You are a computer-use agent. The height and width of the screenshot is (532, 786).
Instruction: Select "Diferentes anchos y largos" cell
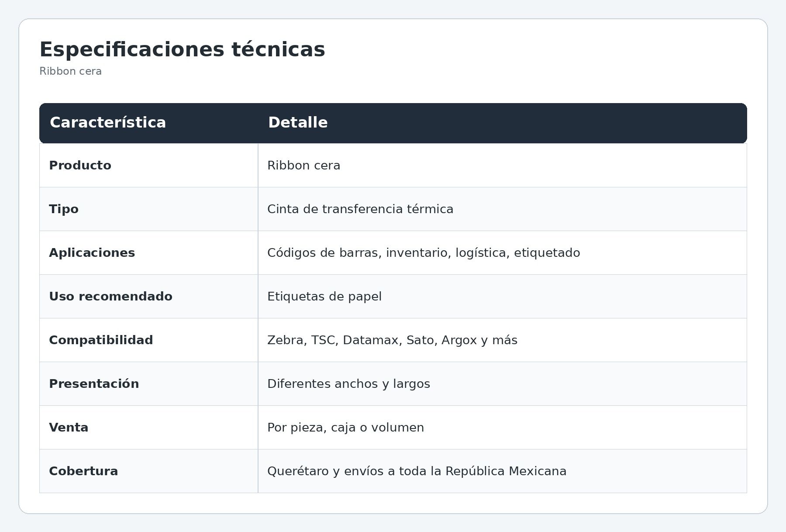(348, 384)
